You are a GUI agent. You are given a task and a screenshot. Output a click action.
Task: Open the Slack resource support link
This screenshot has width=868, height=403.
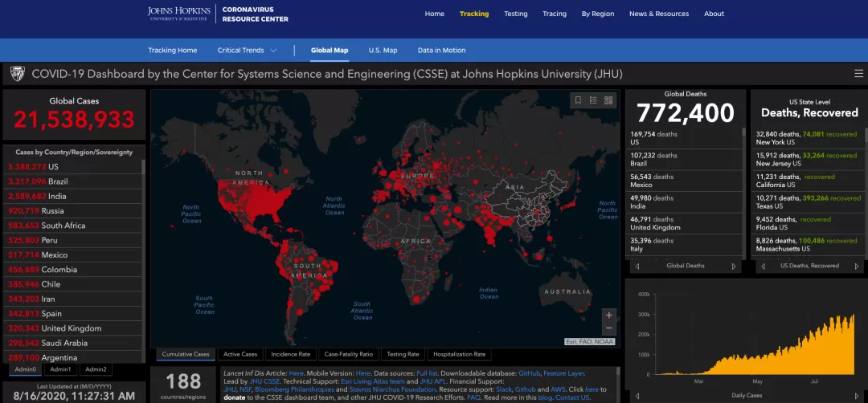pos(504,389)
